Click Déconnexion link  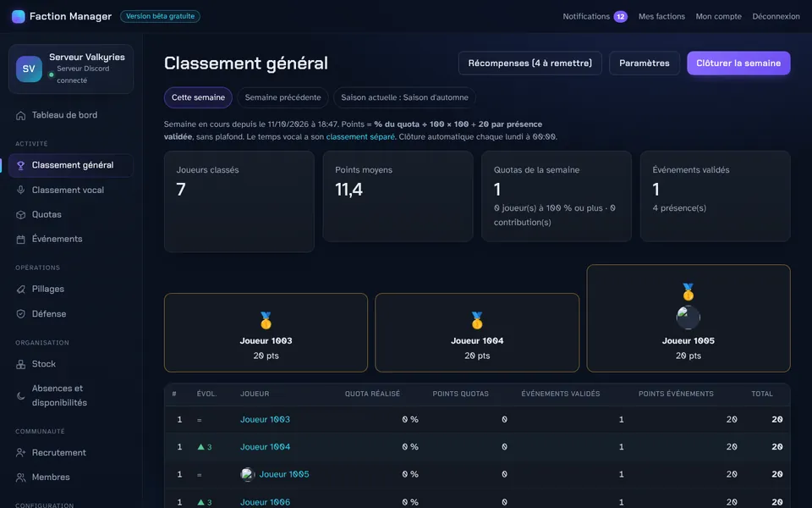click(x=776, y=17)
